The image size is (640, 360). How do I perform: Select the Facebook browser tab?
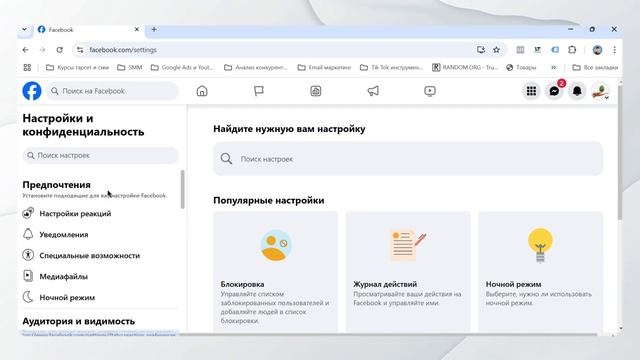click(x=88, y=29)
